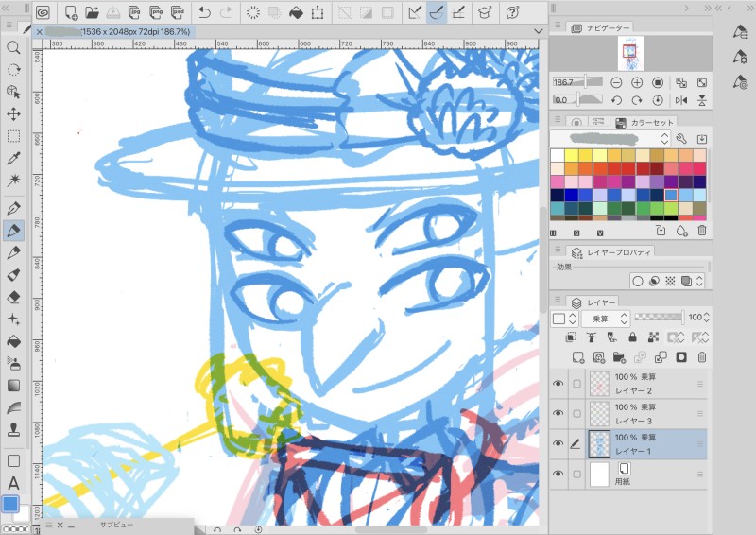Click the Clip Studio launcher icon
The image size is (756, 535).
[43, 12]
